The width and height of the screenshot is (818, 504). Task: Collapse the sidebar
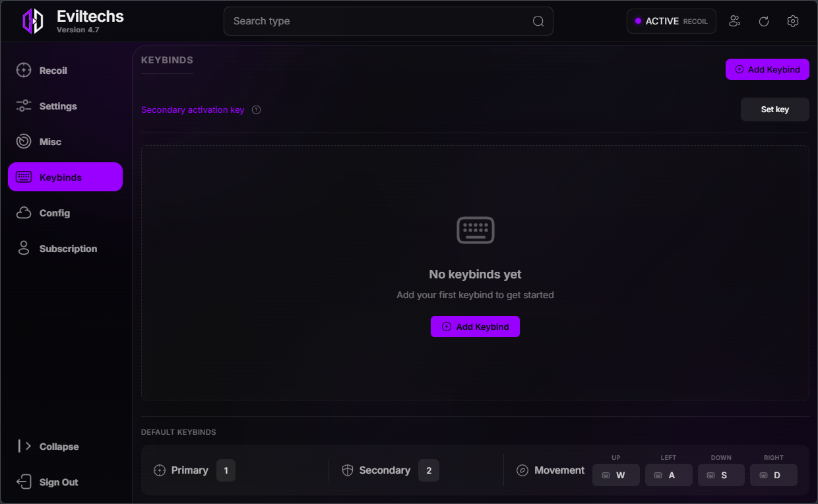(x=65, y=447)
